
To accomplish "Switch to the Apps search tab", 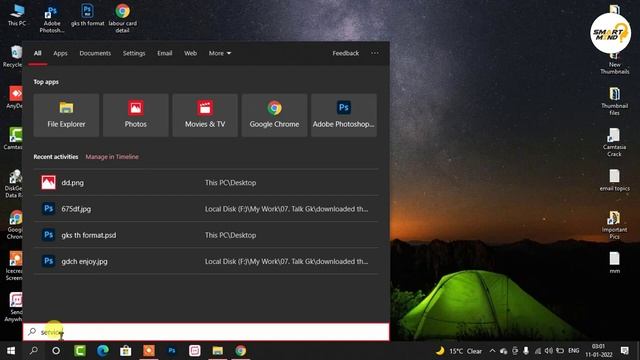I will [x=60, y=53].
